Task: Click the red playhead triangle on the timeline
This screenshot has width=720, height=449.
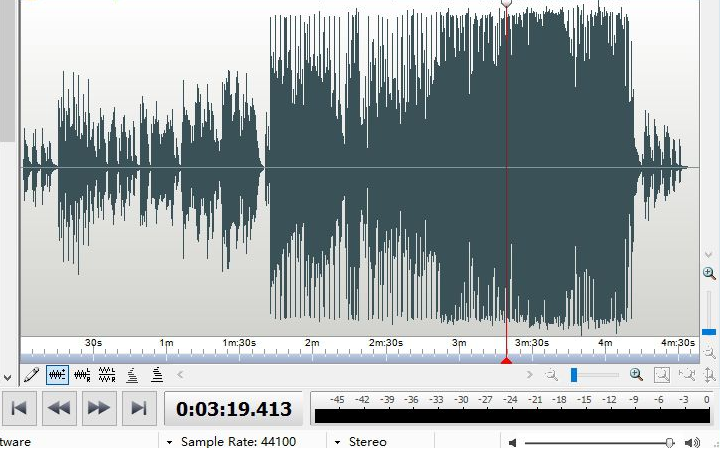Action: [506, 360]
